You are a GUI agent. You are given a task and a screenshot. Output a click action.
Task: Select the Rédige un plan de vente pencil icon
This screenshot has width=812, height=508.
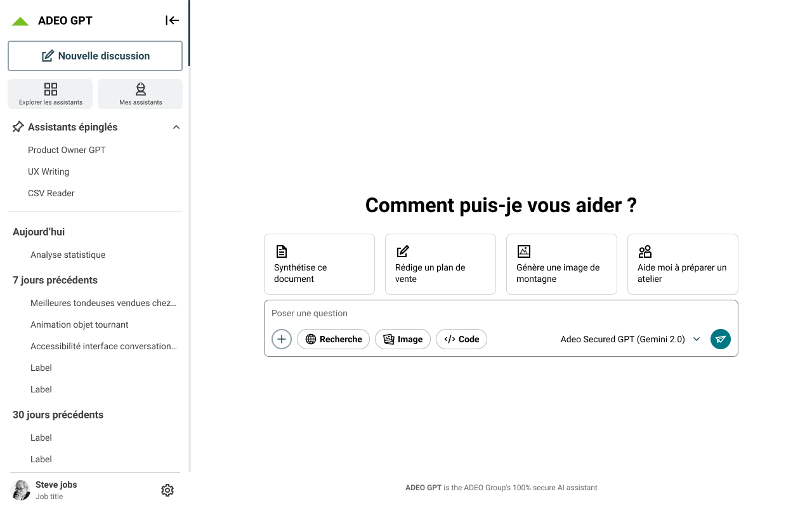tap(402, 251)
